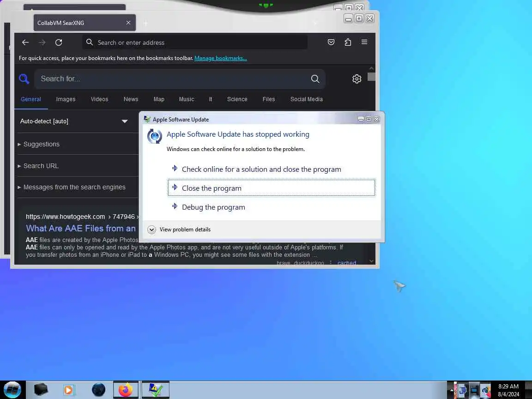Switch to News search tab
Image resolution: width=532 pixels, height=399 pixels.
click(x=131, y=99)
